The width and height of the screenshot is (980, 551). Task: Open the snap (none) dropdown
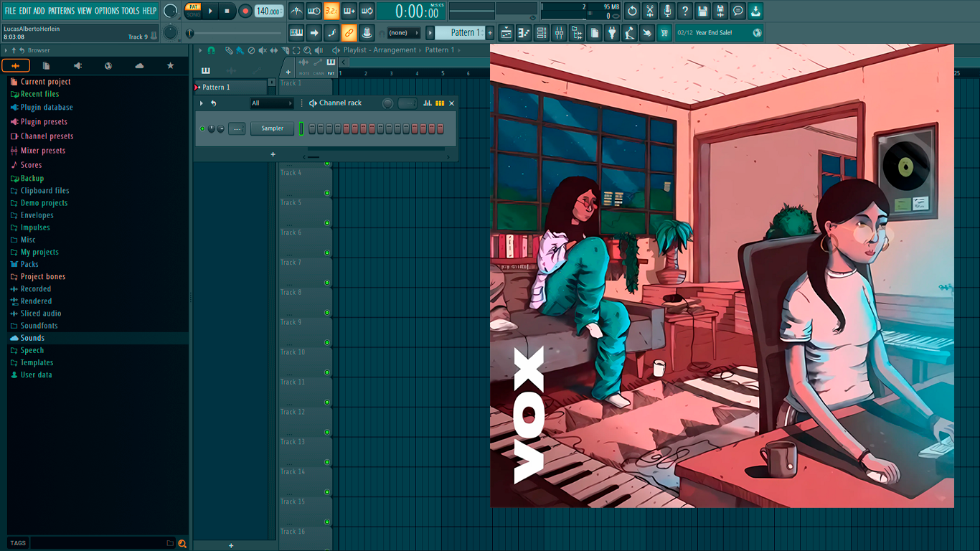point(403,32)
